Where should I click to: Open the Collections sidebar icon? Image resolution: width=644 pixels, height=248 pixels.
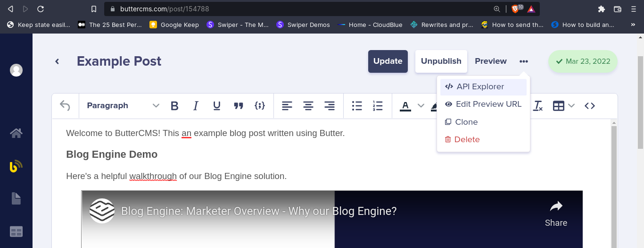coord(17,231)
